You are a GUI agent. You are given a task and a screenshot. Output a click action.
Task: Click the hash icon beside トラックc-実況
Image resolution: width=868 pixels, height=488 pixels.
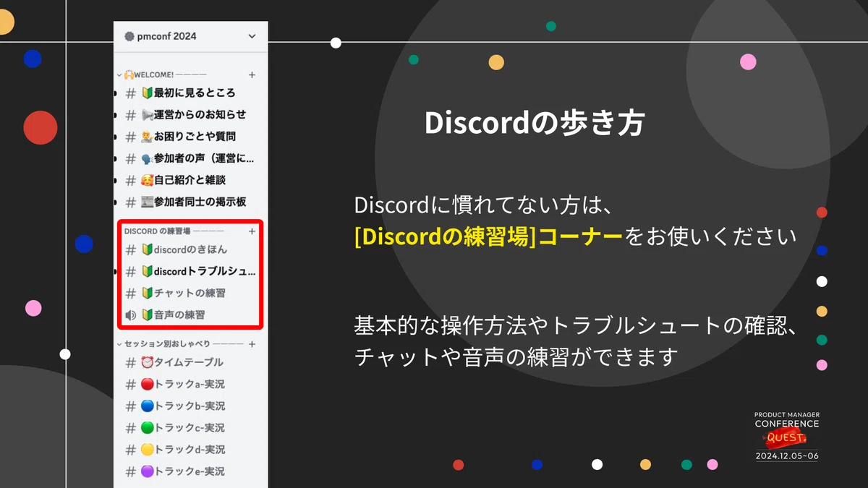[131, 427]
